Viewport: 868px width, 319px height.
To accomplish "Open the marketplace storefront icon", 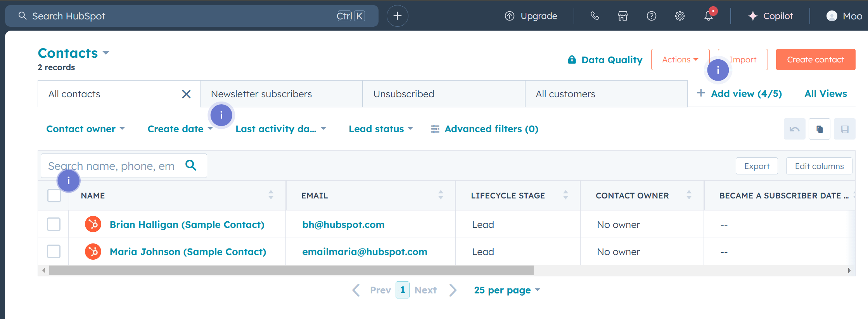I will (x=623, y=16).
